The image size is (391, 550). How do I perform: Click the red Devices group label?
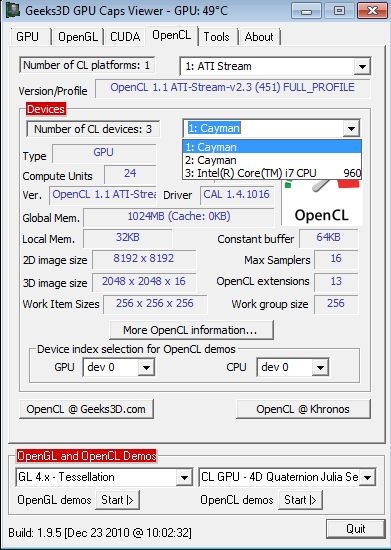[x=46, y=109]
